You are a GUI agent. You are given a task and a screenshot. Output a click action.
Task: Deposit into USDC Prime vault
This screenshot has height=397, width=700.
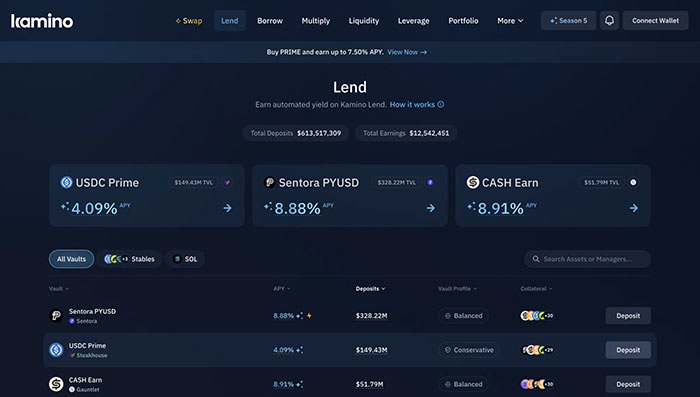pos(628,350)
